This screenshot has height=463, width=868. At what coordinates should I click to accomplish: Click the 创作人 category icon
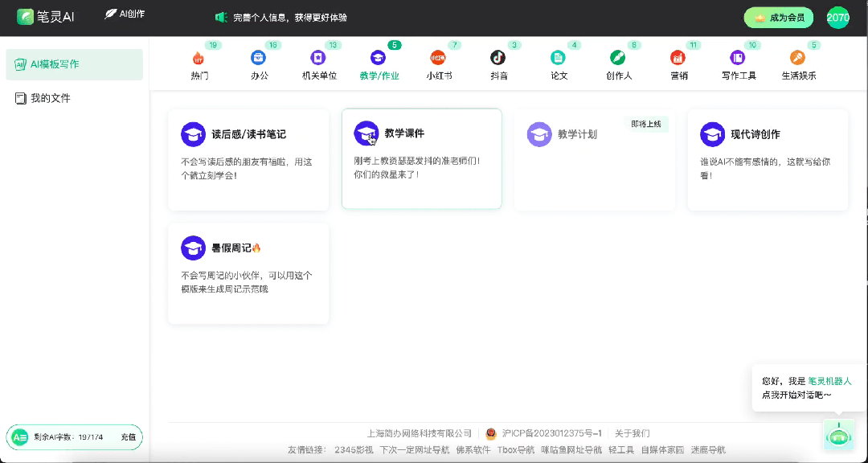click(618, 57)
